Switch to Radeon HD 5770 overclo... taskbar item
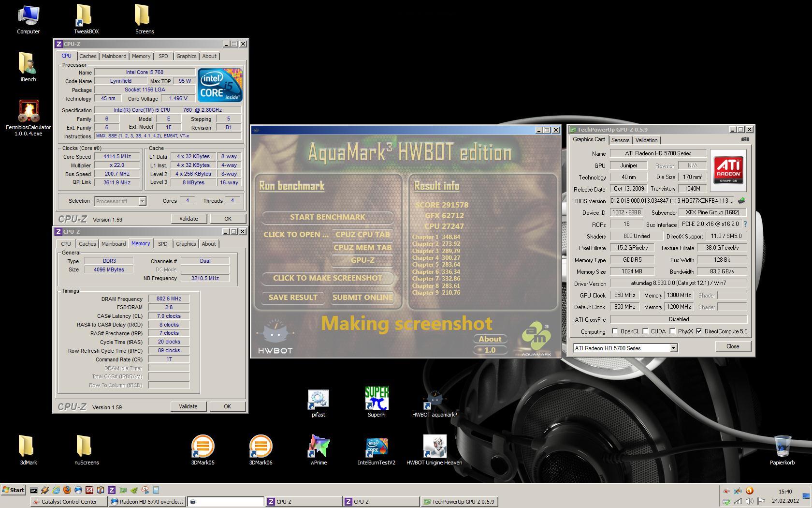The height and width of the screenshot is (508, 812). click(x=147, y=502)
